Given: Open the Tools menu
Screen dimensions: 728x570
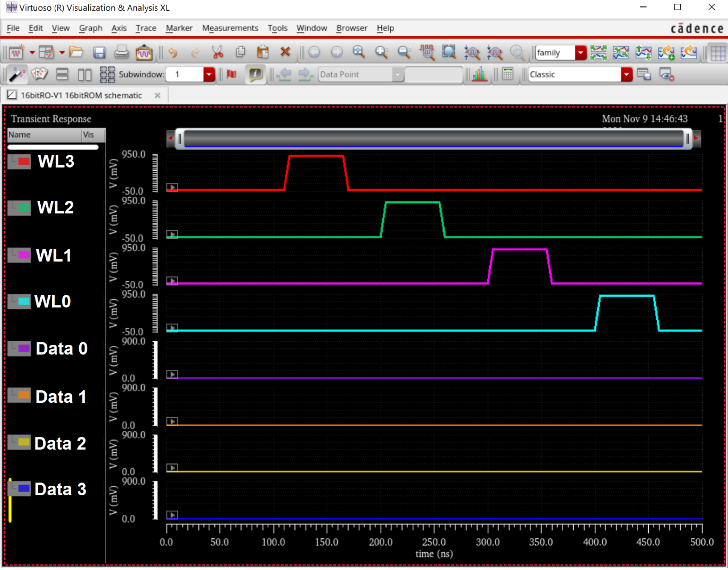Looking at the screenshot, I should click(x=277, y=28).
